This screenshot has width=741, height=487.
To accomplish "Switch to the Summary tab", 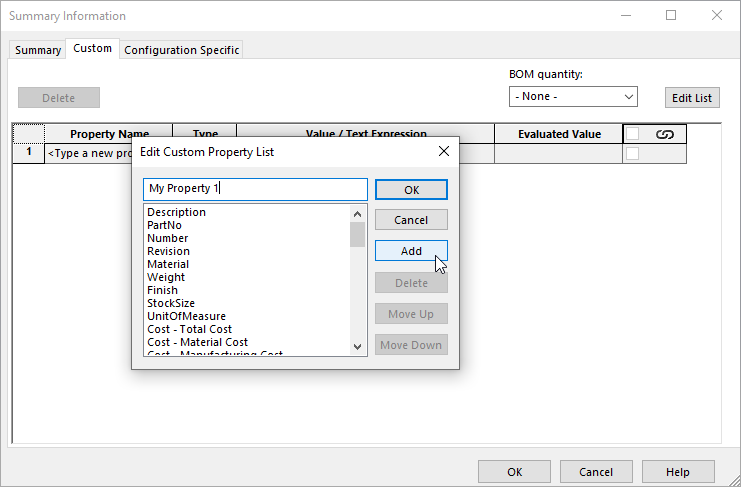I will pos(38,50).
